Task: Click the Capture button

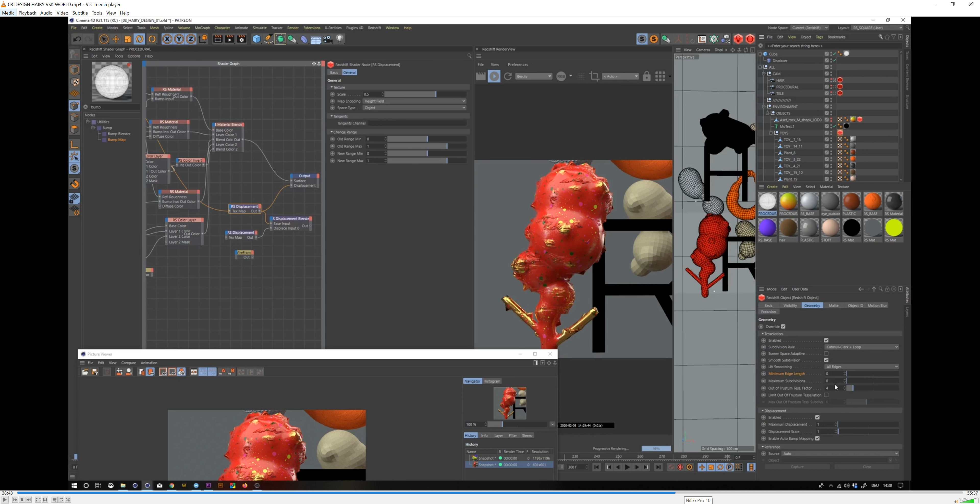Action: pos(797,467)
